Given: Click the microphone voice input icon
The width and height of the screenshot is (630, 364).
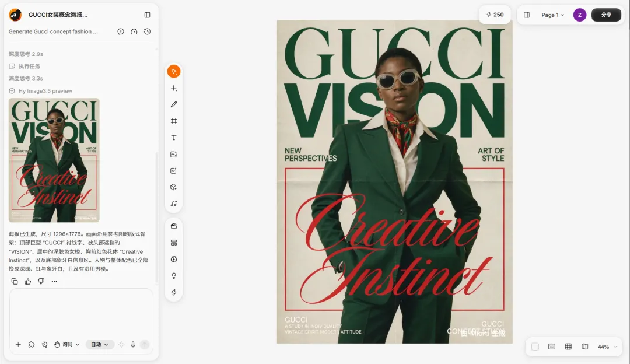Looking at the screenshot, I should click(133, 344).
